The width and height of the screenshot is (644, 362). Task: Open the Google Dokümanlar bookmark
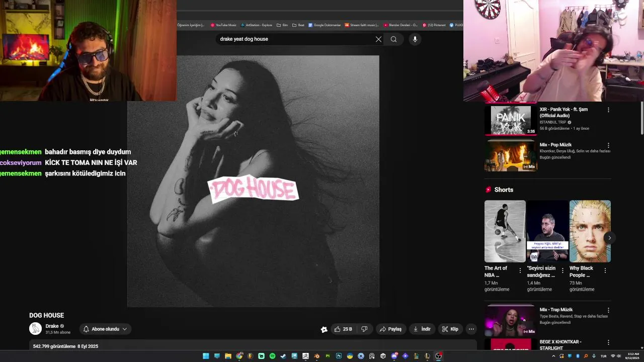click(x=325, y=25)
